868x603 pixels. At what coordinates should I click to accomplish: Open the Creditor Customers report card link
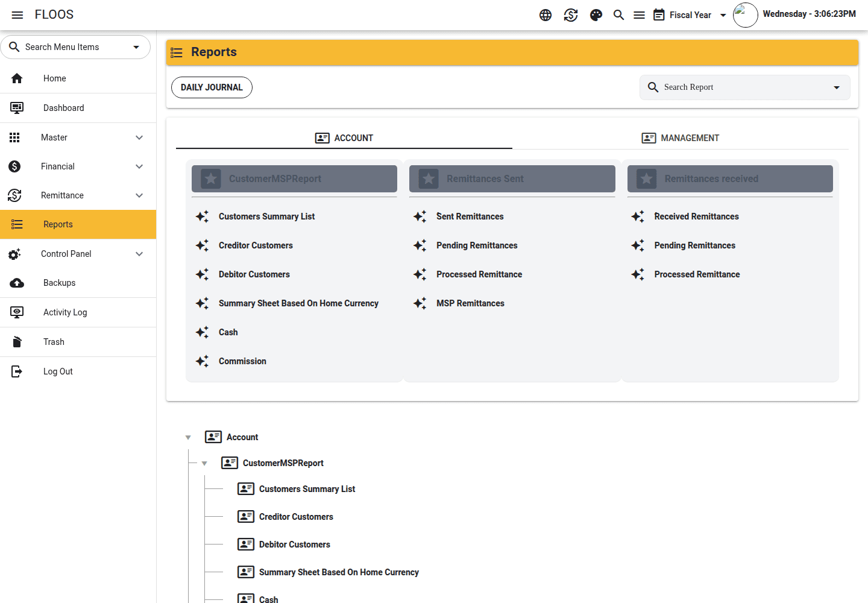256,245
